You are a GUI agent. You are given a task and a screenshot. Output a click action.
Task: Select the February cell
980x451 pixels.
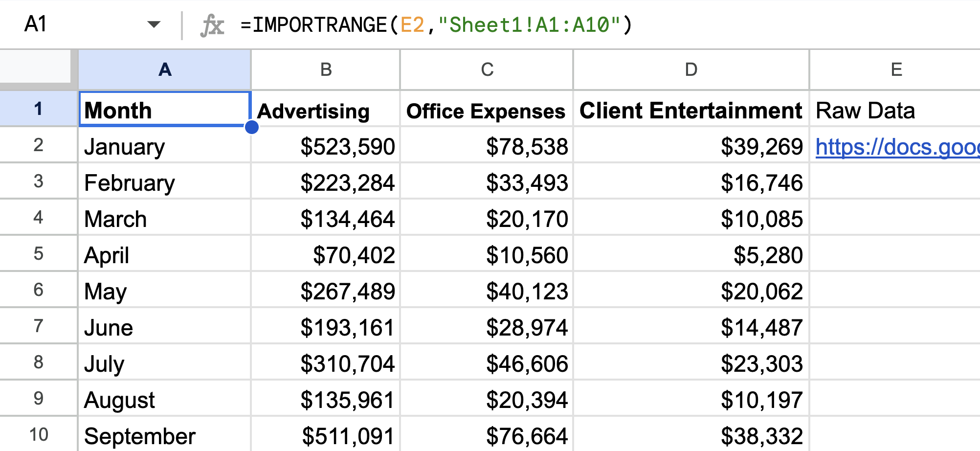point(165,181)
